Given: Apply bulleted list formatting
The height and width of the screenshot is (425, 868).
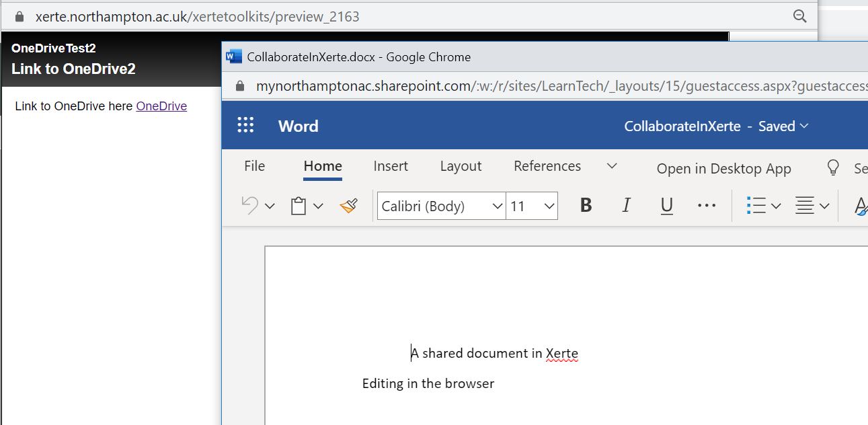Looking at the screenshot, I should [x=756, y=206].
